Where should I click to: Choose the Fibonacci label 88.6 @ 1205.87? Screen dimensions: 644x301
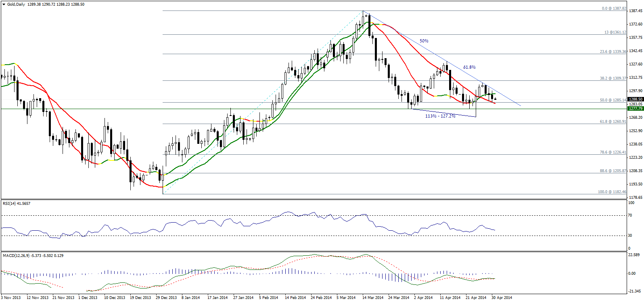(613, 171)
